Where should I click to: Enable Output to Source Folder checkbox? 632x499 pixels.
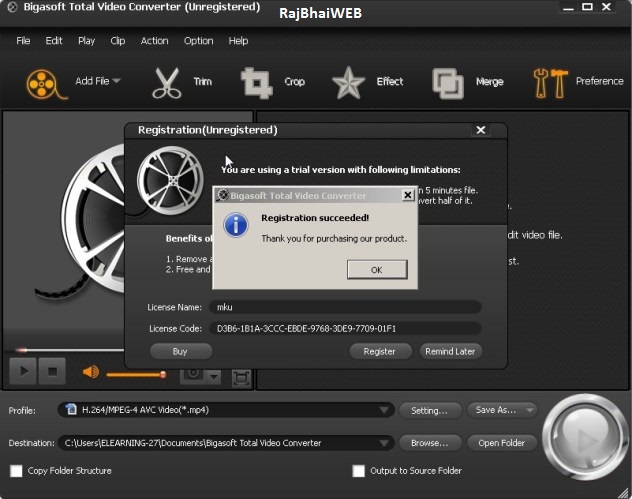coord(358,471)
